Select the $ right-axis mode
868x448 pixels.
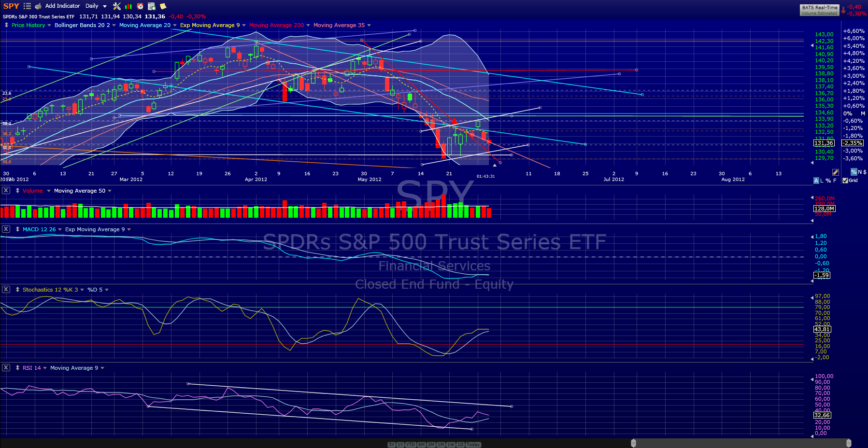click(x=865, y=172)
